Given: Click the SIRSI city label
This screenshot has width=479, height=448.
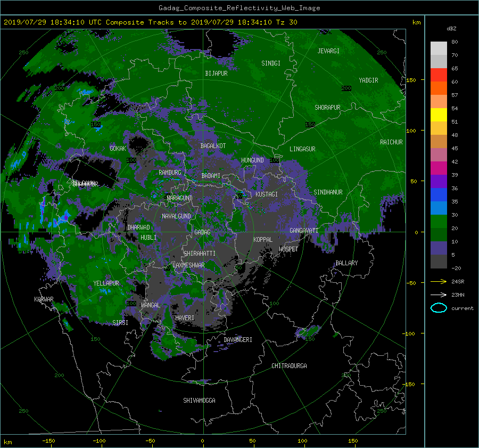Looking at the screenshot, I should (120, 323).
